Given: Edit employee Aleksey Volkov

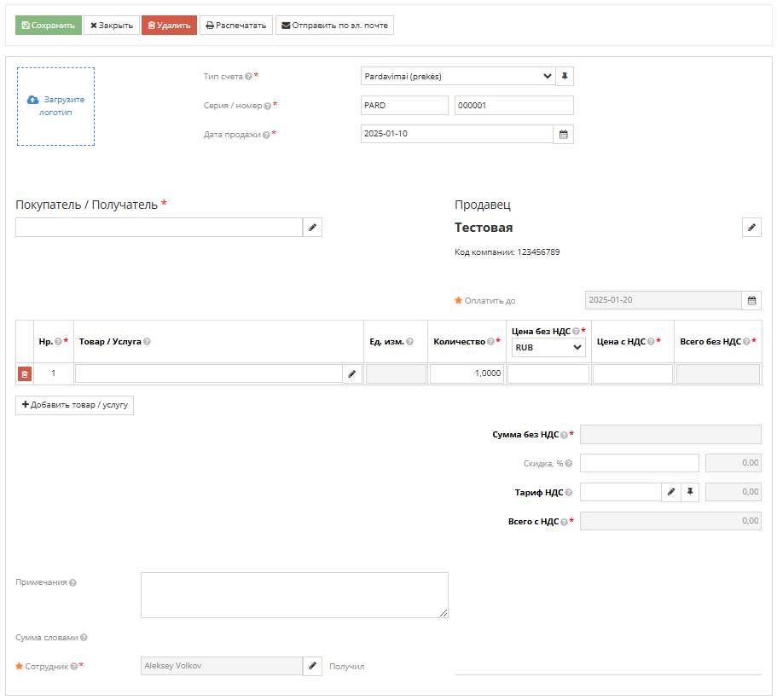Looking at the screenshot, I should click(312, 666).
